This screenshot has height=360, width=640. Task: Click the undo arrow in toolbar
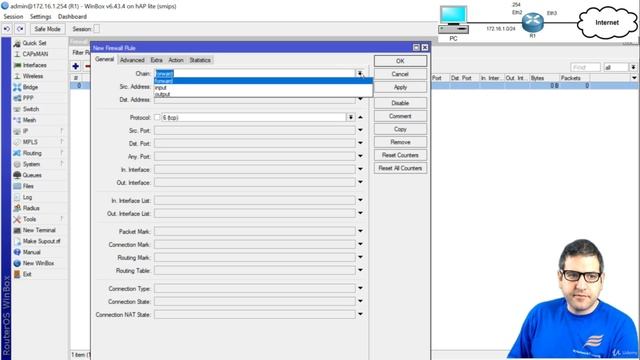[7, 29]
